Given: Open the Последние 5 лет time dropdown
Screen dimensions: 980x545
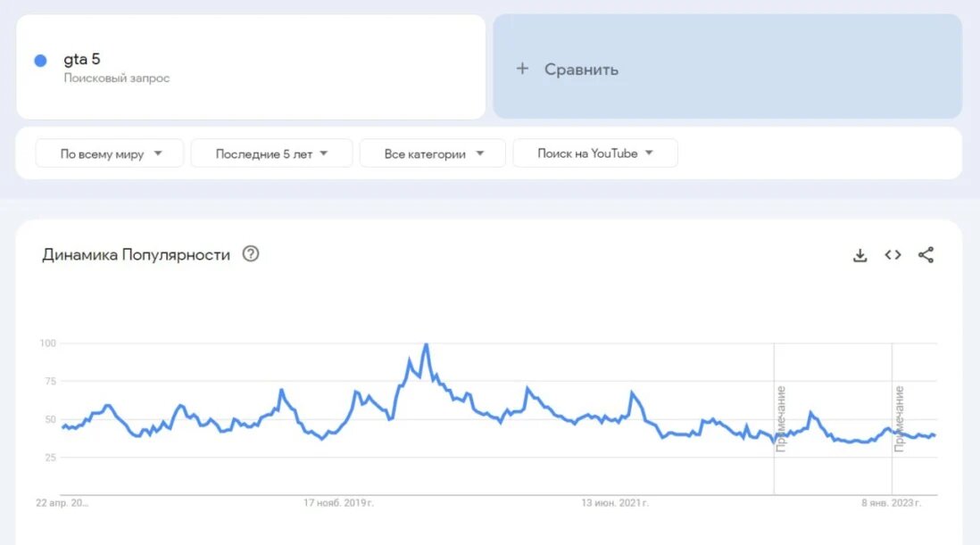Looking at the screenshot, I should coord(272,153).
